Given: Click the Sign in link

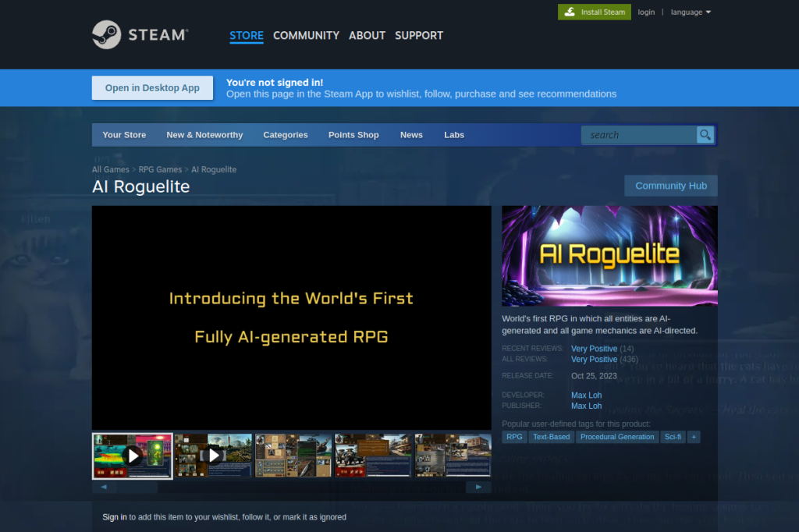Looking at the screenshot, I should click(115, 517).
